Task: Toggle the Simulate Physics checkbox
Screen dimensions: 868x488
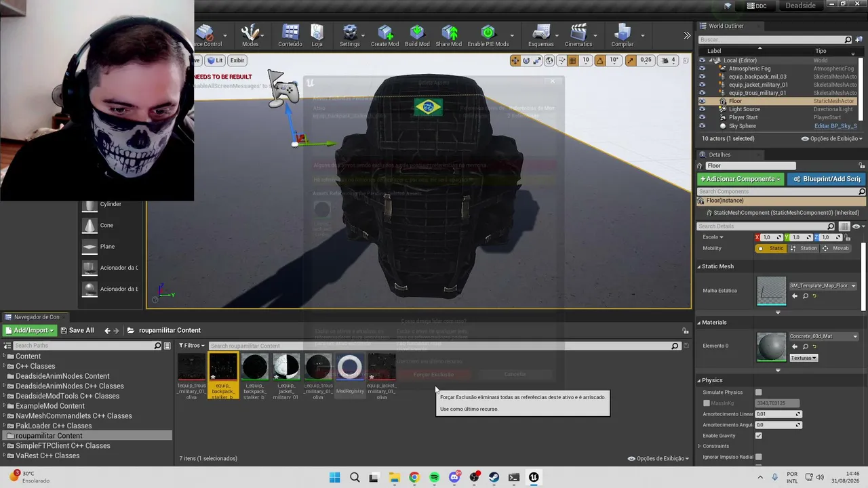Action: (x=758, y=392)
